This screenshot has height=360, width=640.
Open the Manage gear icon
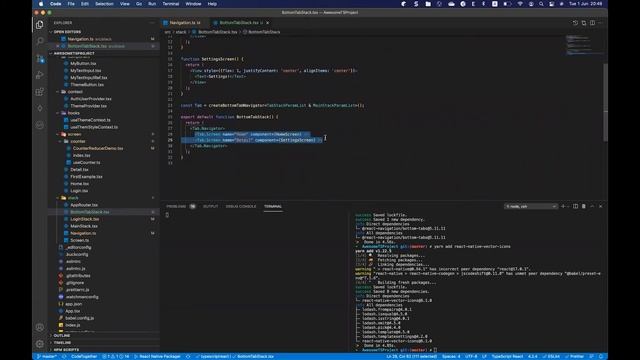40,344
